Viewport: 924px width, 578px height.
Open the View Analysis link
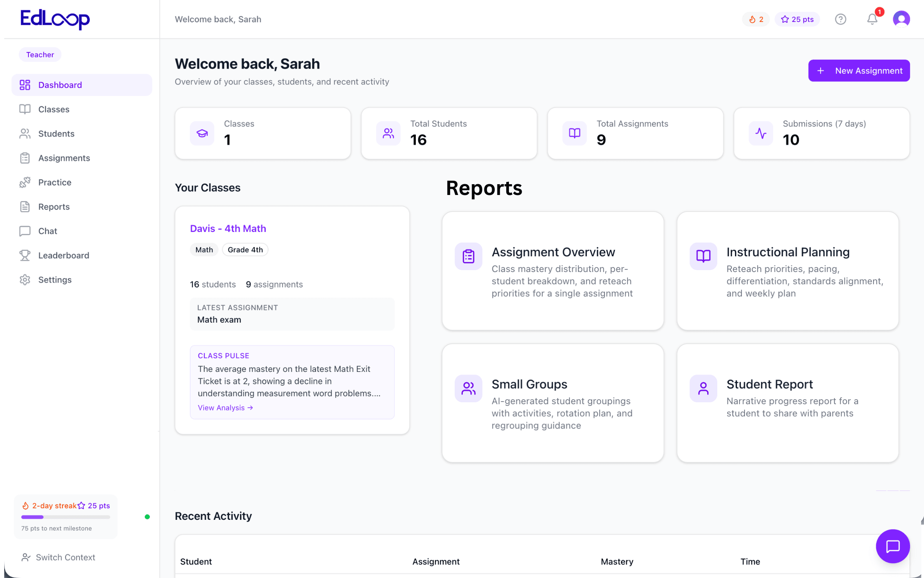point(225,407)
